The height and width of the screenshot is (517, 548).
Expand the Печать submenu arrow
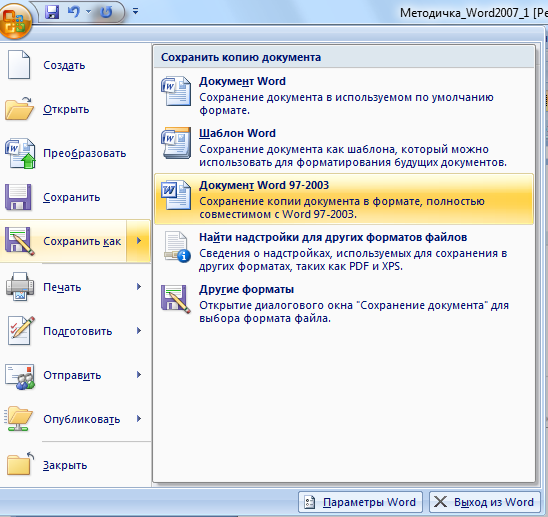[139, 287]
